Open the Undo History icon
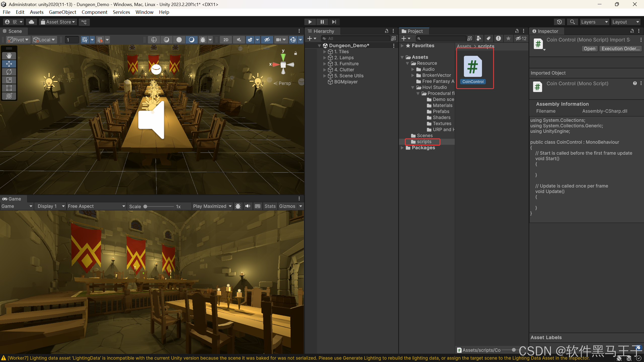Screen dimensions: 644x362 (x=559, y=22)
